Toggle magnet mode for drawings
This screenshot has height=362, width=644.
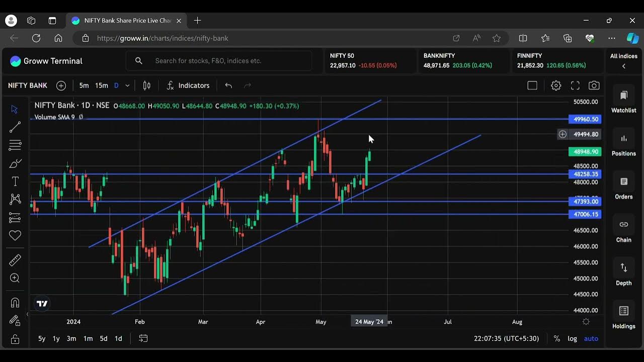click(x=15, y=303)
